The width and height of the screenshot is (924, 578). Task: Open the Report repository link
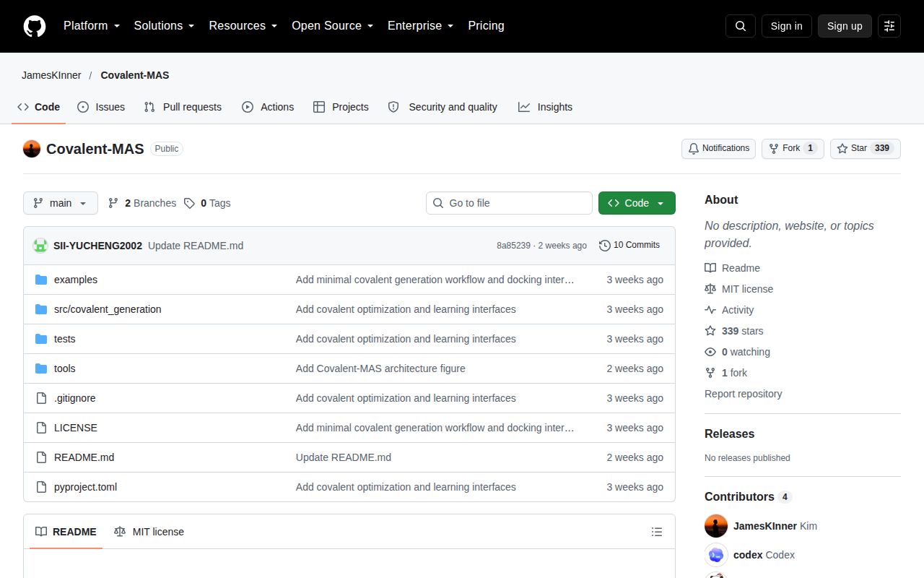[744, 394]
